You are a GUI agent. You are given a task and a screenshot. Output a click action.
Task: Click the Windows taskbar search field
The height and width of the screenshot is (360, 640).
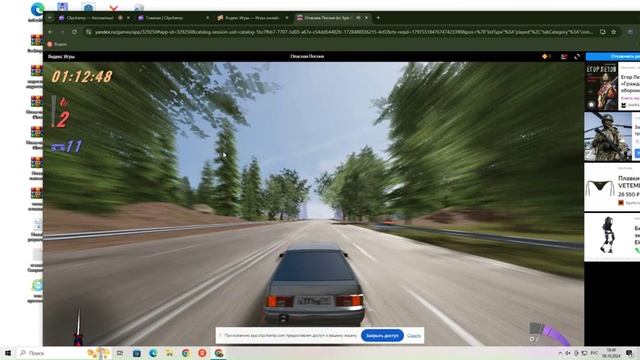[51, 353]
